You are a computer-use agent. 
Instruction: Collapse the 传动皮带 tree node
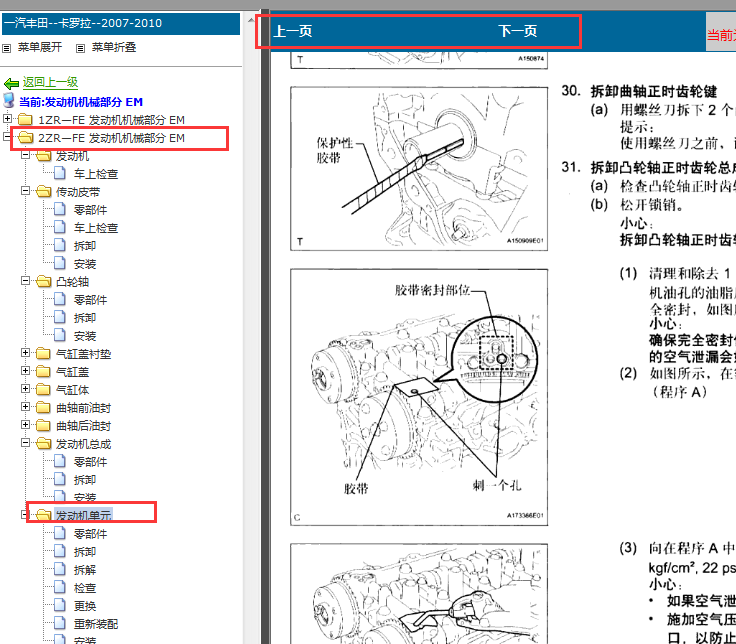[25, 191]
